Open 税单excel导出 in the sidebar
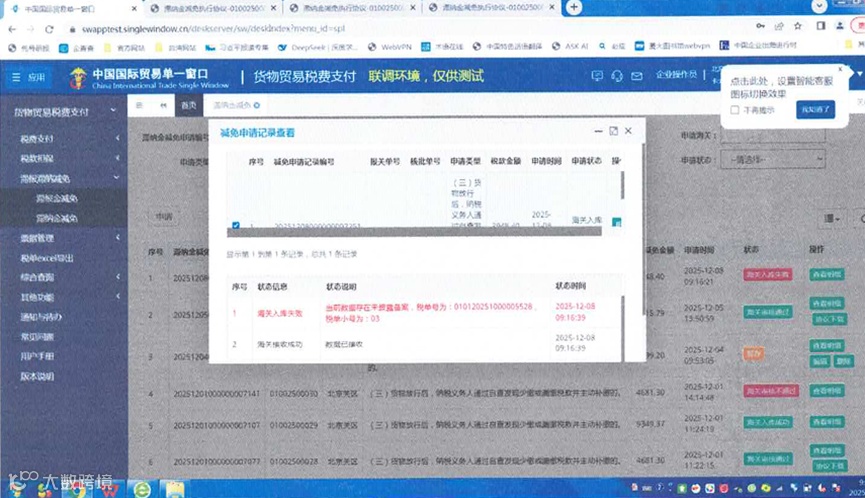This screenshot has width=865, height=498. coord(46,258)
